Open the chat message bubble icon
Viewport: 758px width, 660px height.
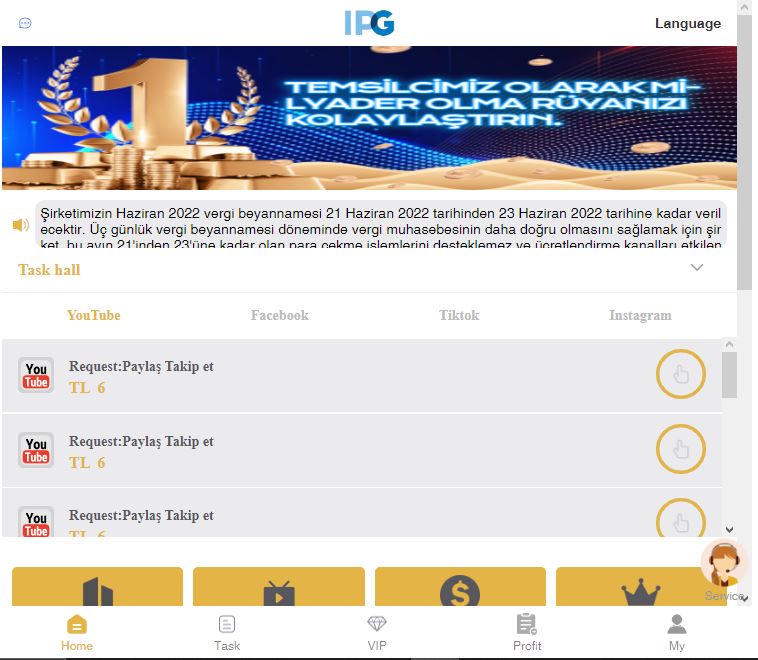click(x=25, y=23)
